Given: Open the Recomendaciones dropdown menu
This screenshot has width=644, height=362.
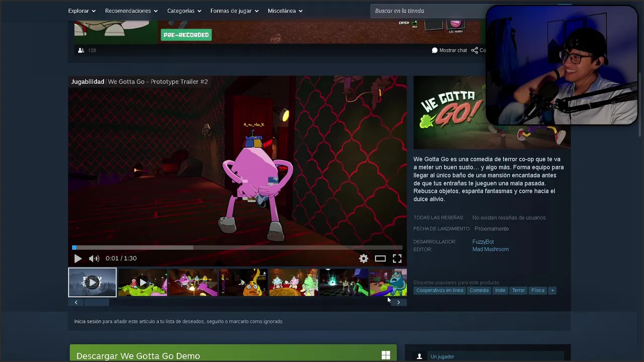Looking at the screenshot, I should pos(131,11).
